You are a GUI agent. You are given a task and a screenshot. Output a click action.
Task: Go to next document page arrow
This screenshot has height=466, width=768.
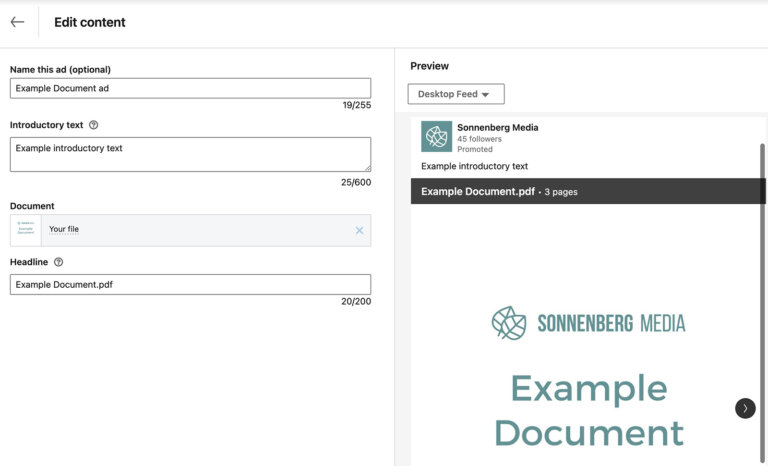pos(745,408)
